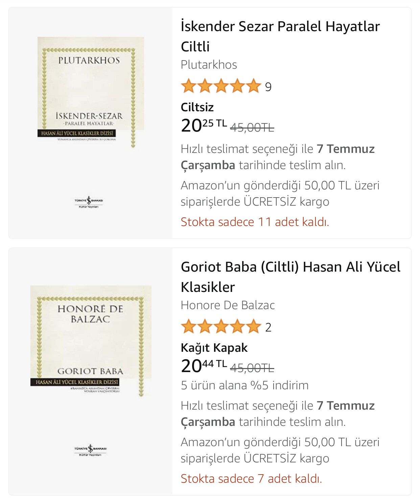This screenshot has height=504, width=420.
Task: Select author name Plutarkhos
Action: (x=209, y=65)
